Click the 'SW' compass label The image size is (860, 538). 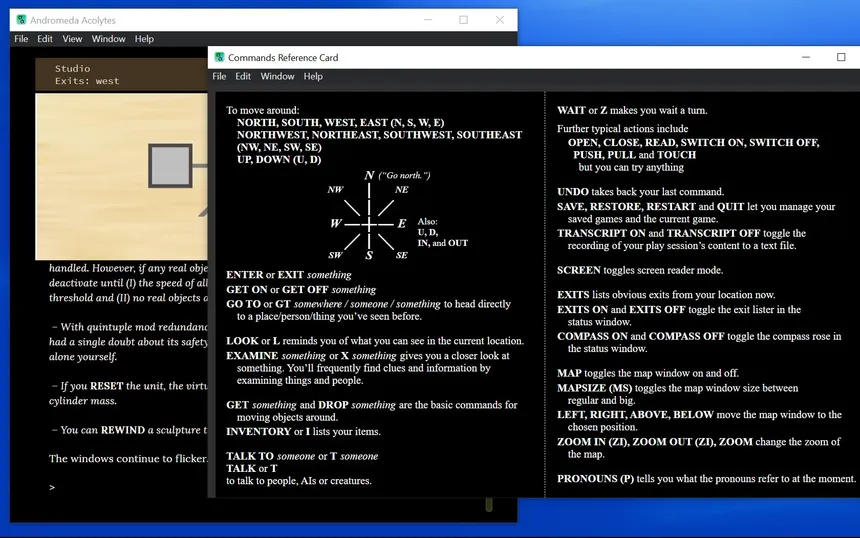335,255
